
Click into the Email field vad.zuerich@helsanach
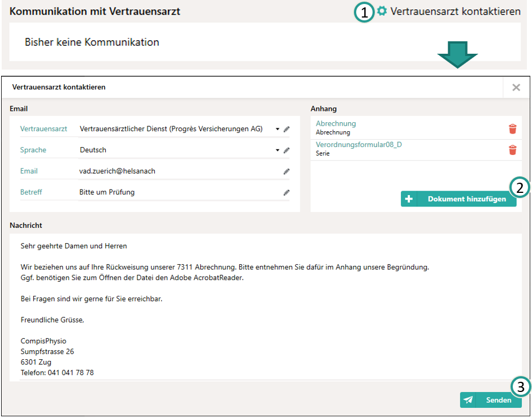coord(170,171)
